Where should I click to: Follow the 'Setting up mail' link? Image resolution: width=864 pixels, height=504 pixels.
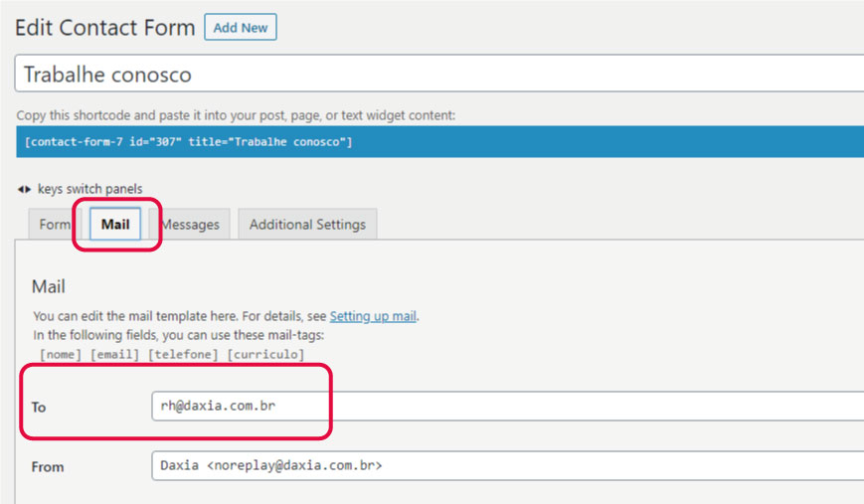point(373,316)
